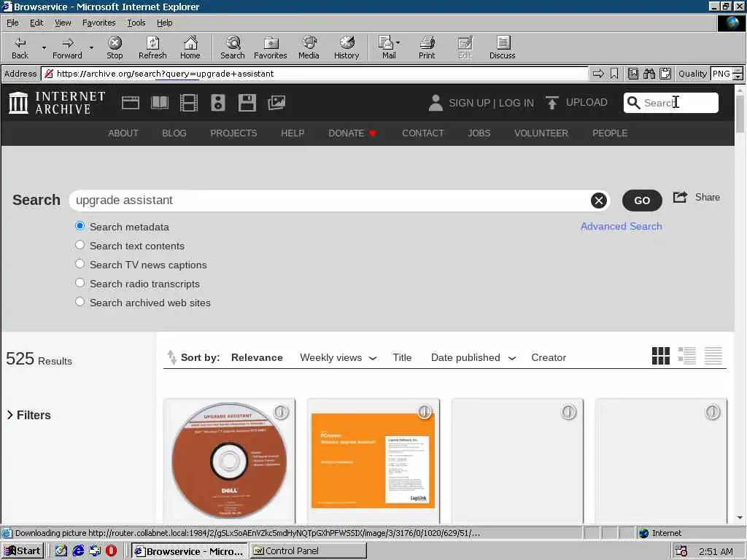Open the ABOUT nav link
The height and width of the screenshot is (560, 747).
(x=123, y=133)
